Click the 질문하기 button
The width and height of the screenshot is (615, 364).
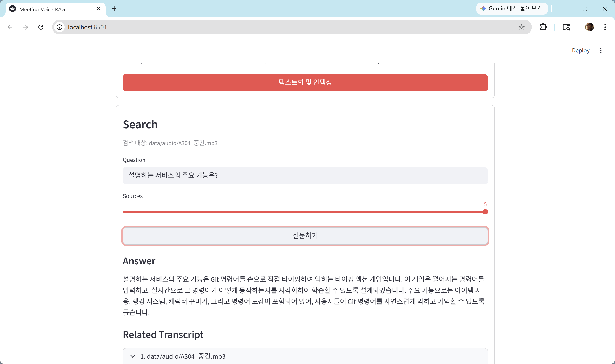pyautogui.click(x=305, y=235)
